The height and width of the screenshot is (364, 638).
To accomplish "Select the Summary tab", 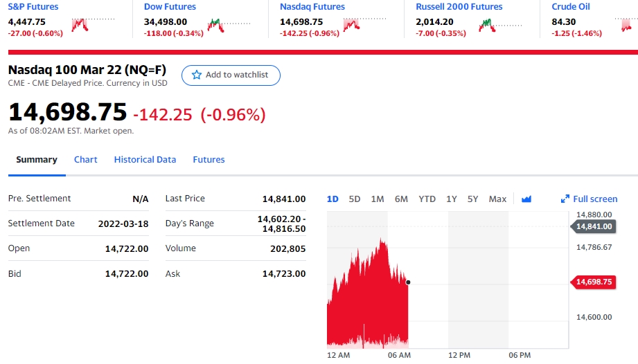I will coord(37,160).
